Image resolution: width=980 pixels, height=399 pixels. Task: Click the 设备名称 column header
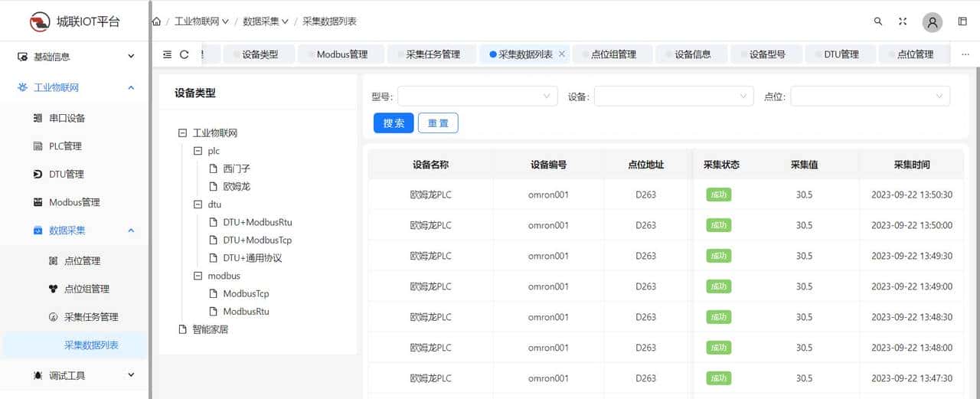(x=430, y=165)
